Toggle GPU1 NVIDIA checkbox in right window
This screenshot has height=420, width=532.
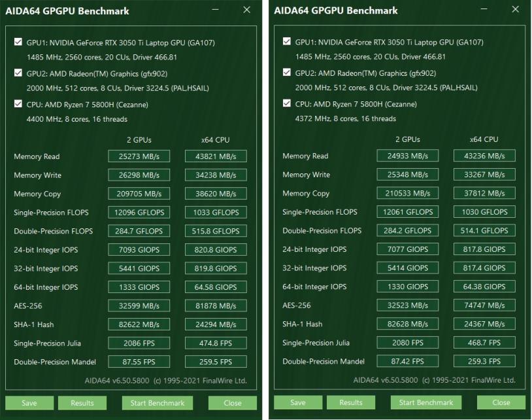[286, 42]
